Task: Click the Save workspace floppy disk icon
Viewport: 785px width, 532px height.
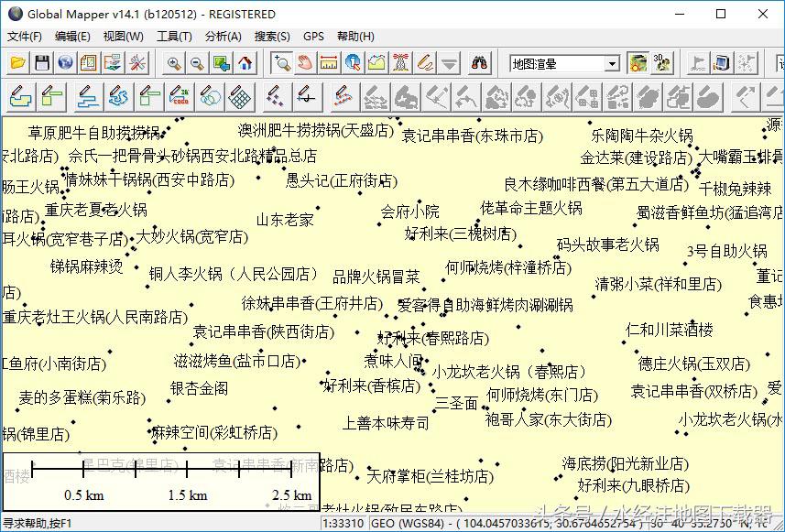Action: pos(41,63)
